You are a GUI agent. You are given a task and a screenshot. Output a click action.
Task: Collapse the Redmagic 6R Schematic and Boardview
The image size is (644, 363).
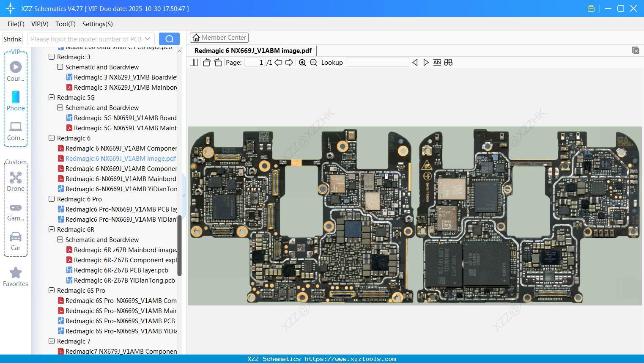60,239
